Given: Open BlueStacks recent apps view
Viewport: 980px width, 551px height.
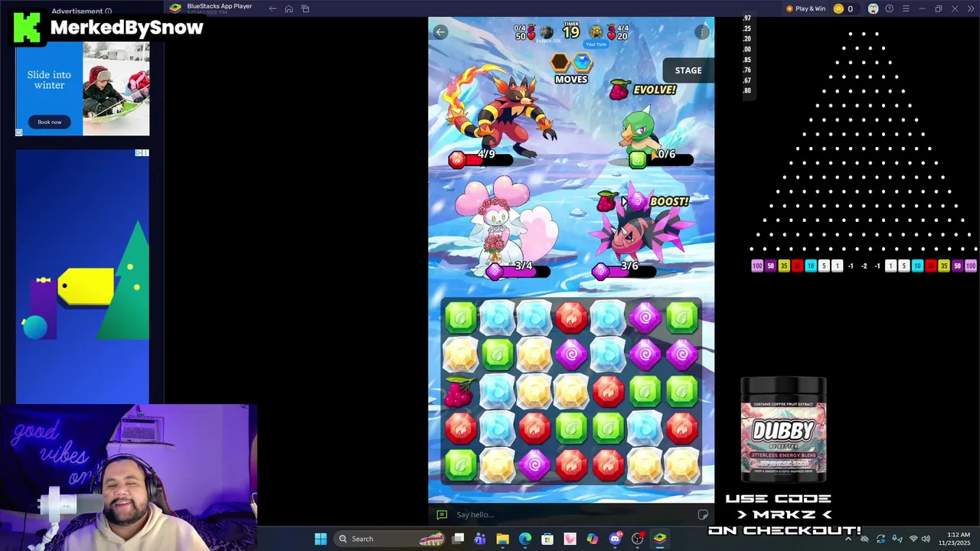Looking at the screenshot, I should tap(305, 8).
